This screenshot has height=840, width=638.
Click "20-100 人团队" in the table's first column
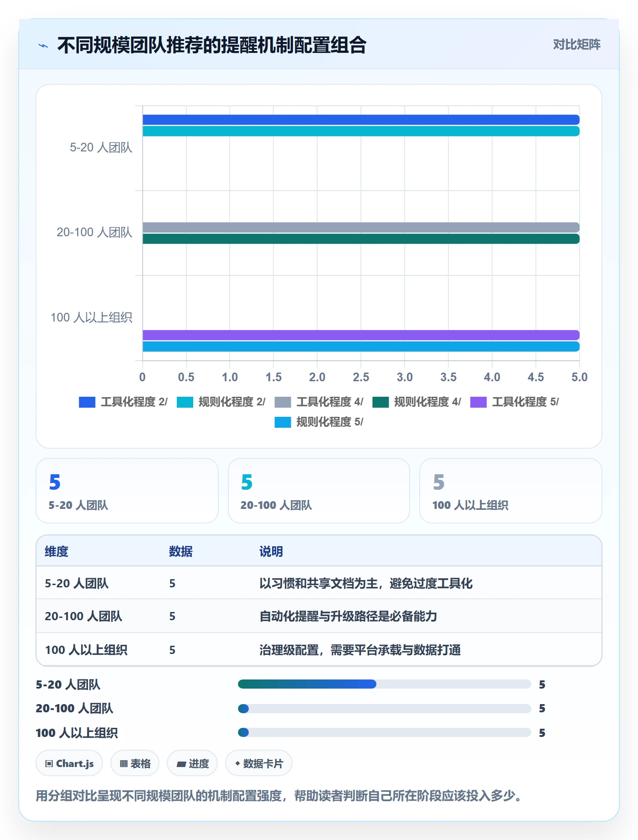[x=83, y=616]
